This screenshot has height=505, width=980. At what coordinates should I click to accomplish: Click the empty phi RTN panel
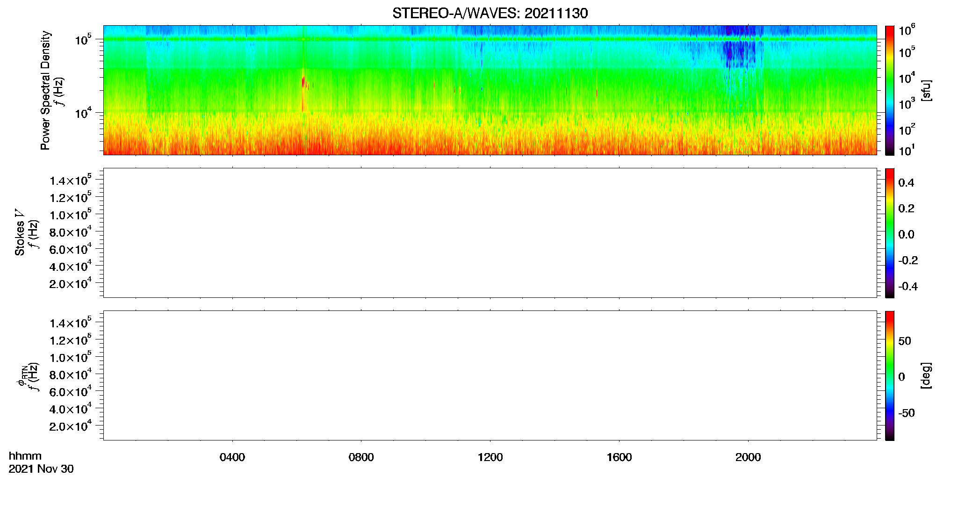[490, 375]
